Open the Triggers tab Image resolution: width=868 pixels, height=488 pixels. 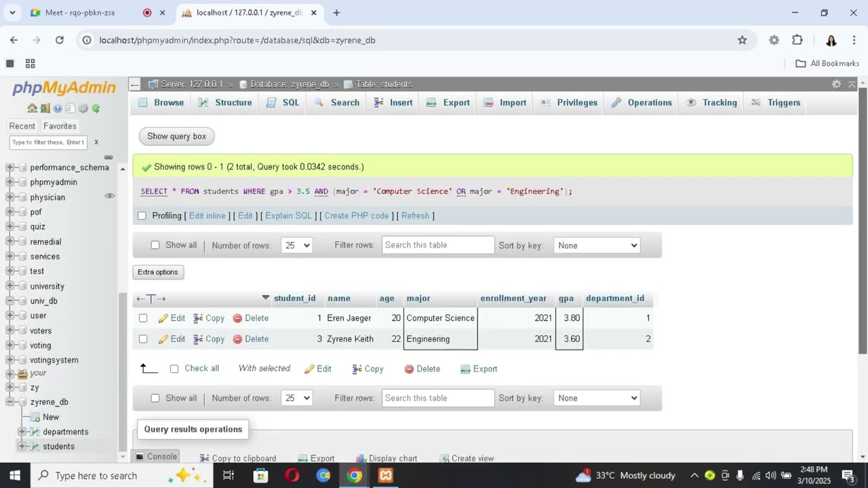[x=776, y=102]
